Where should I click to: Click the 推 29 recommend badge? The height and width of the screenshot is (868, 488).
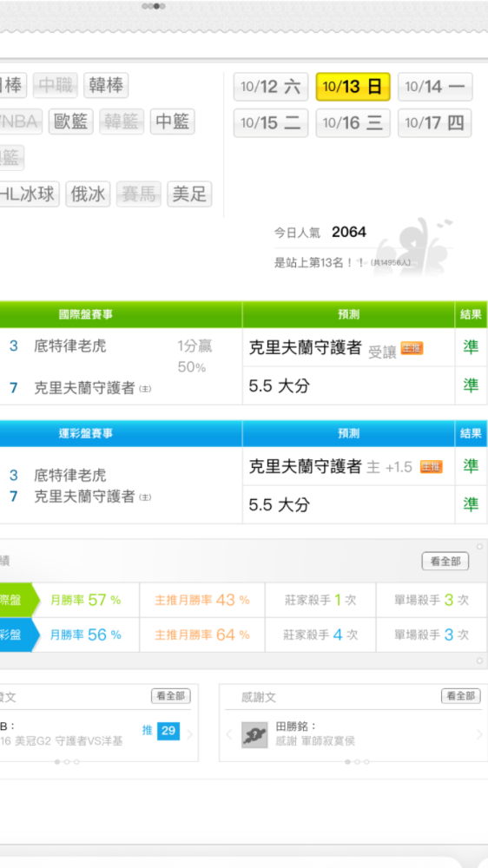click(x=161, y=731)
